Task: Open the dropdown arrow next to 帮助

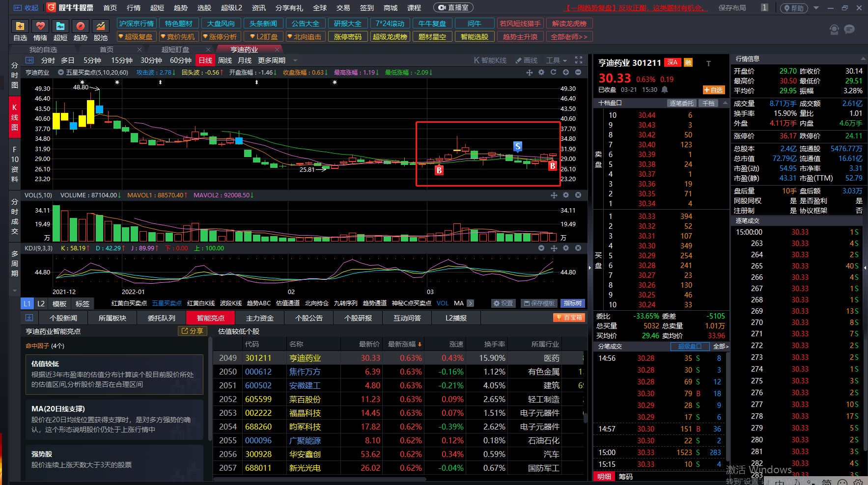Action: click(816, 8)
